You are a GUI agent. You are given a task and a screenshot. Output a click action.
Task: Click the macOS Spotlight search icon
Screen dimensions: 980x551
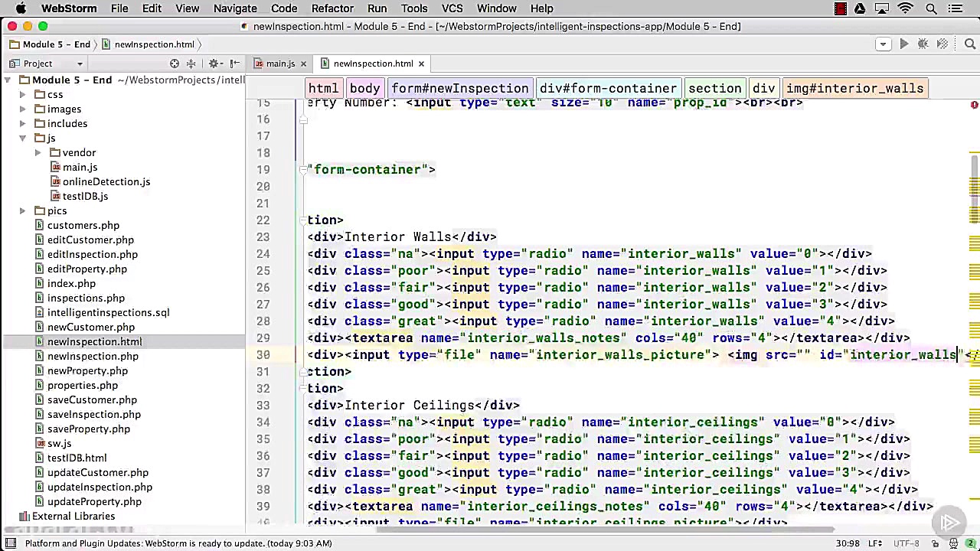[x=931, y=8]
